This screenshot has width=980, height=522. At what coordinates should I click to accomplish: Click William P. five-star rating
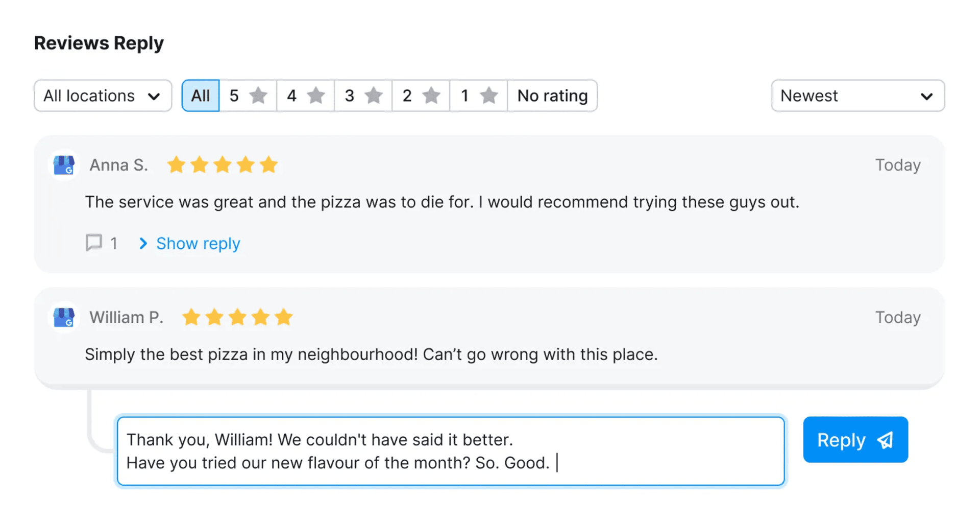coord(237,317)
